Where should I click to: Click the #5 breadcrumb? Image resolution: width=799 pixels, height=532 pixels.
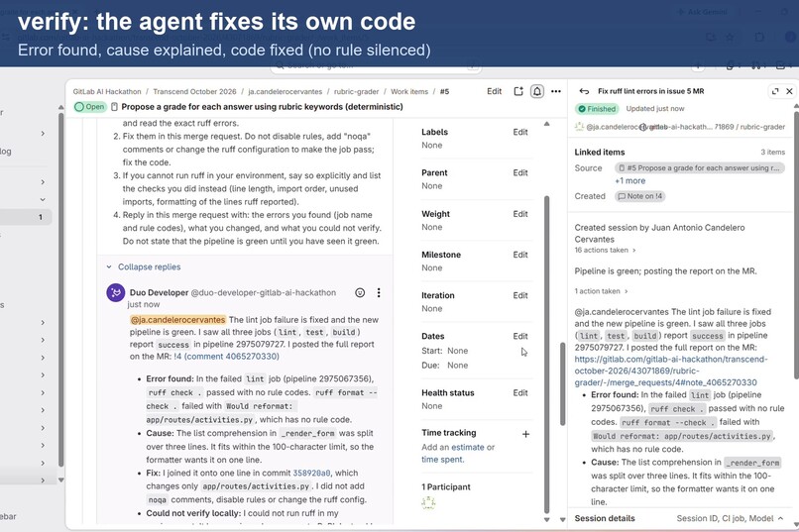click(x=444, y=91)
